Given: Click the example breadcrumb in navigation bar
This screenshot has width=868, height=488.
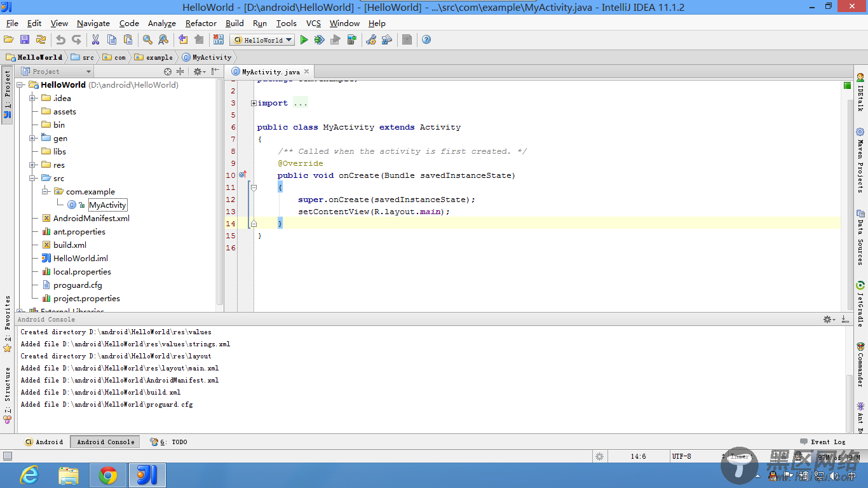Looking at the screenshot, I should [x=154, y=57].
